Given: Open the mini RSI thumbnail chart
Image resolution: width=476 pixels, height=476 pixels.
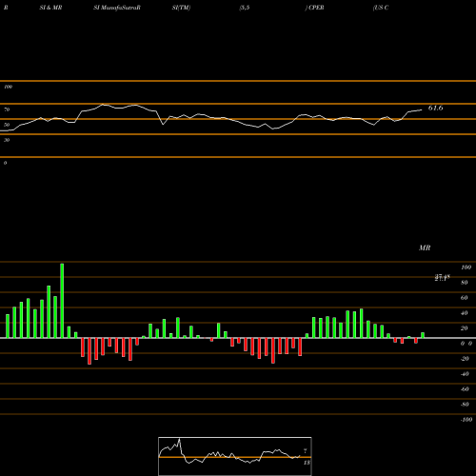Looking at the screenshot, I should click(235, 456).
